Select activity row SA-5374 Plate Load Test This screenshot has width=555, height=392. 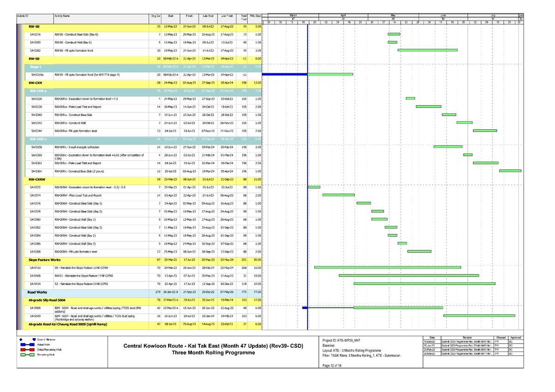pyautogui.click(x=78, y=195)
